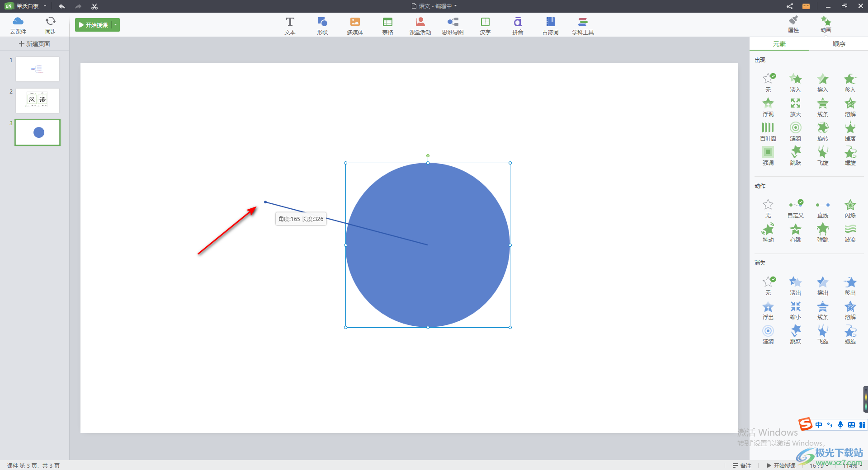Open the 属性 properties panel

tap(793, 24)
